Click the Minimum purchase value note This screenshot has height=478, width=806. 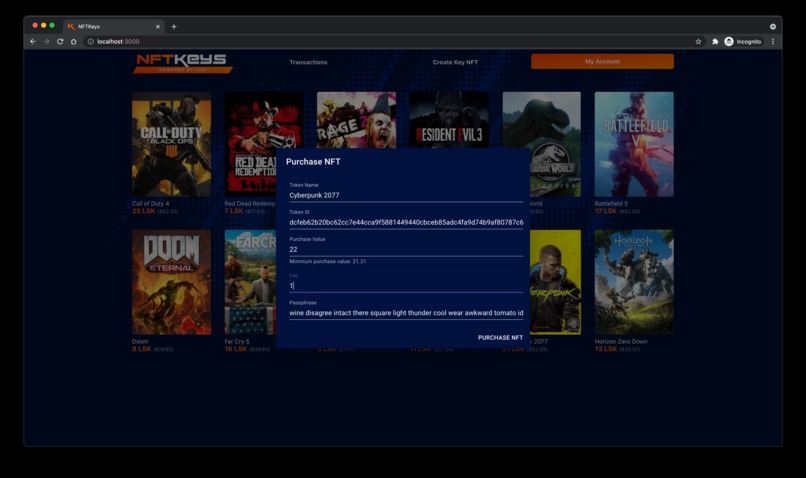[328, 262]
